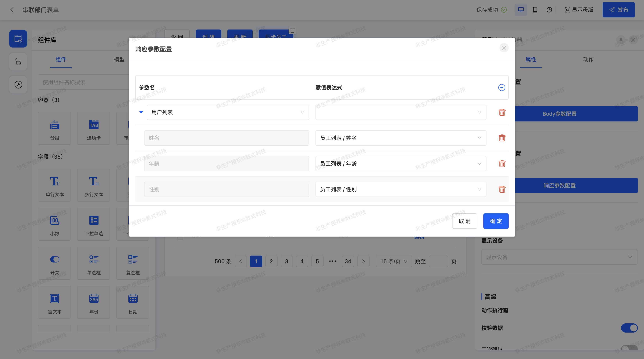Pick the 下拉单选 field component

click(x=94, y=224)
